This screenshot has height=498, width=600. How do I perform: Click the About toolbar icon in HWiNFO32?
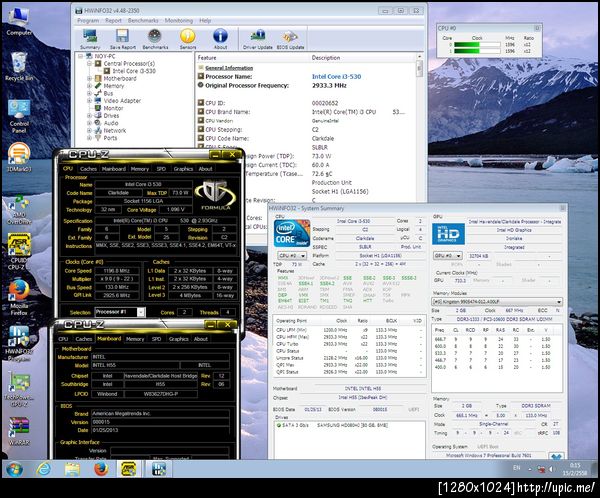pyautogui.click(x=220, y=39)
